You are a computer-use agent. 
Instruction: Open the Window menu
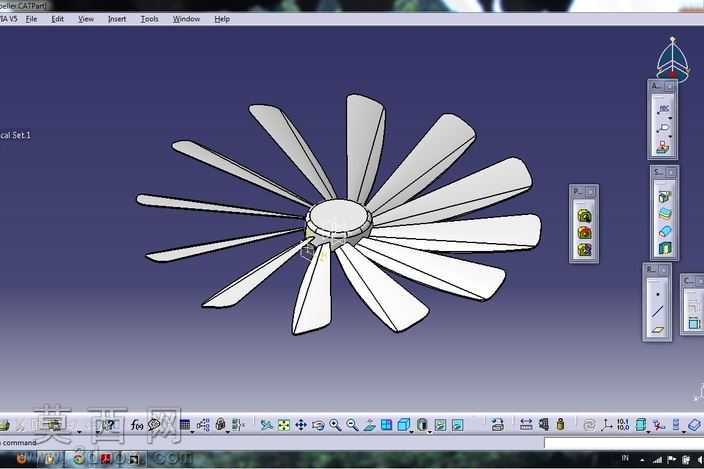pyautogui.click(x=186, y=19)
